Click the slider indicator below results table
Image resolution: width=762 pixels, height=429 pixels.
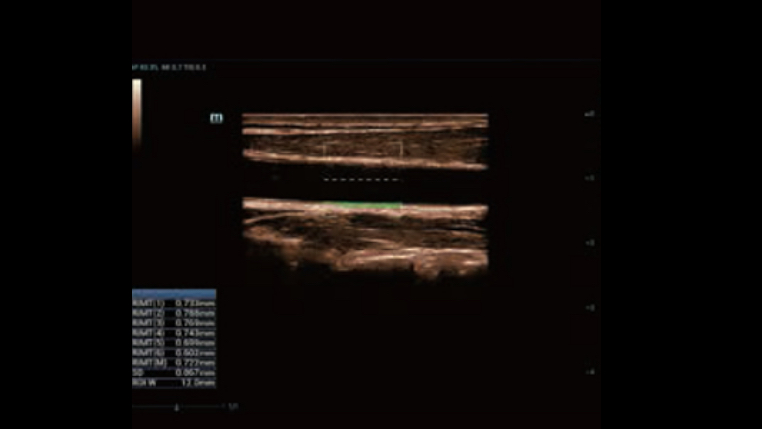click(178, 407)
